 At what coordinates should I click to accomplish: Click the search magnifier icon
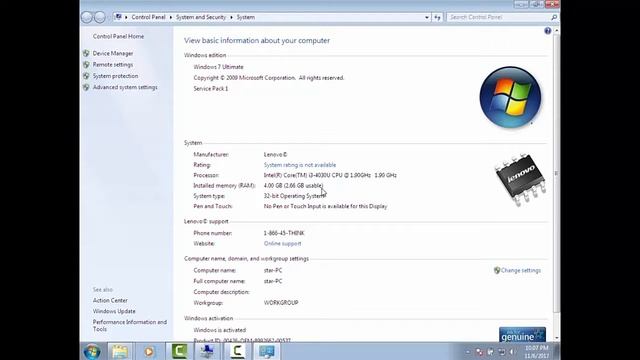pos(554,17)
